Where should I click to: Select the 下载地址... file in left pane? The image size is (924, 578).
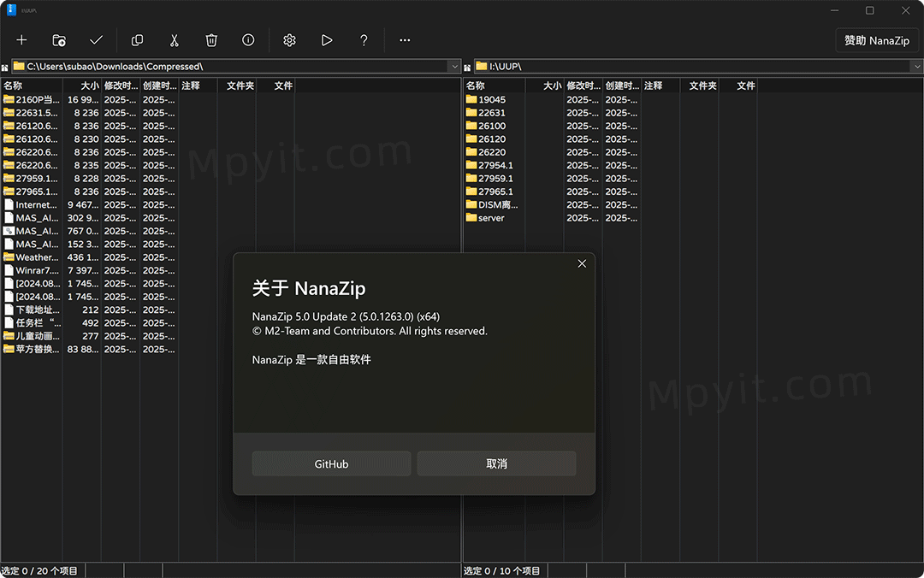32,310
